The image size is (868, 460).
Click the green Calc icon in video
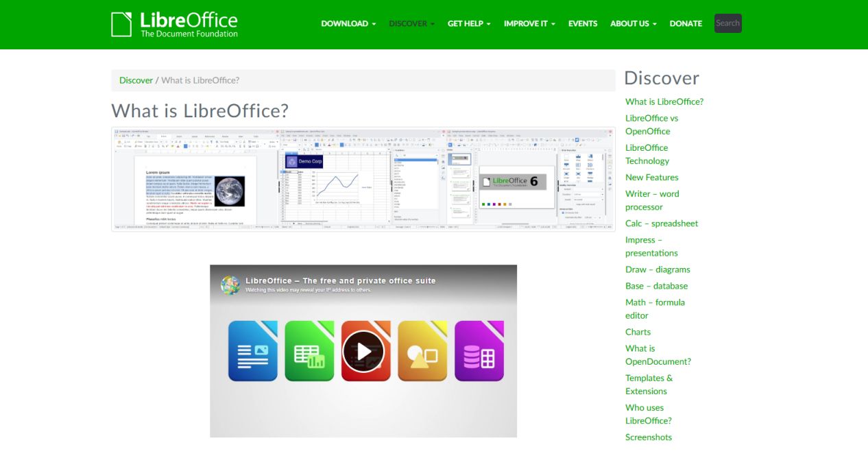click(x=309, y=350)
